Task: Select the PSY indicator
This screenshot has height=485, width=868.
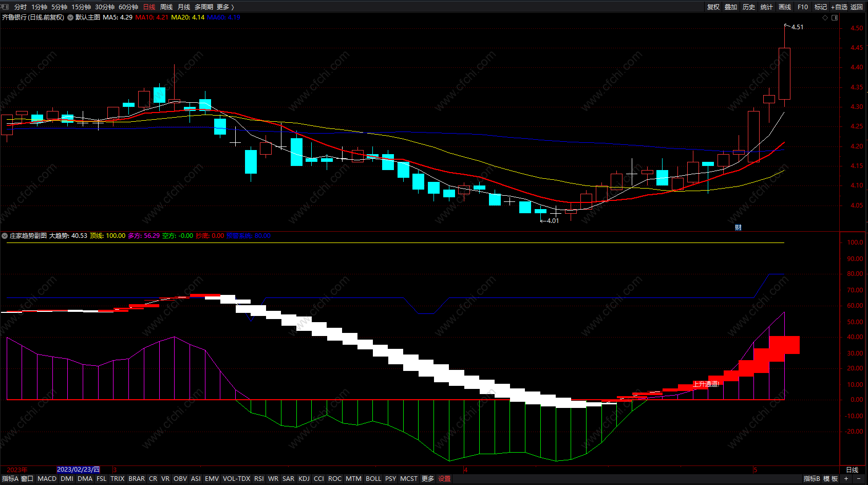Action: tap(391, 478)
